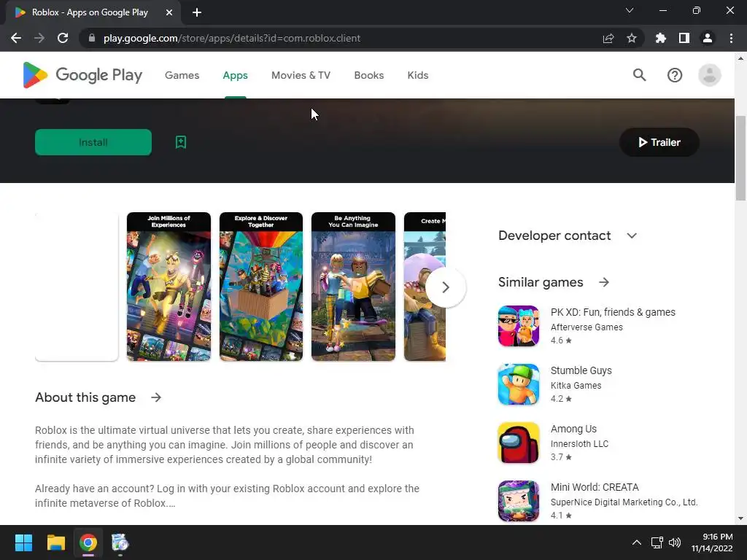
Task: Click the green Install button
Action: click(x=93, y=142)
